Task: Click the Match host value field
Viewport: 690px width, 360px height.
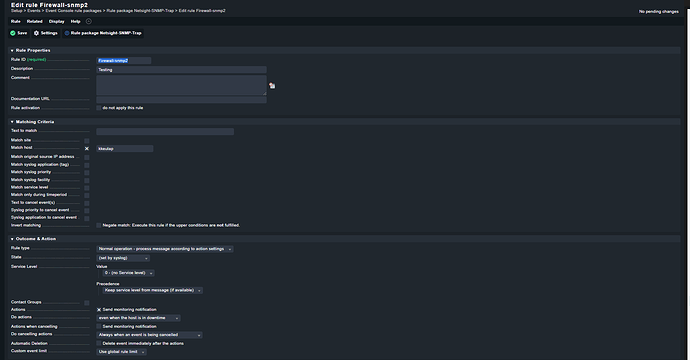Action: tap(125, 149)
